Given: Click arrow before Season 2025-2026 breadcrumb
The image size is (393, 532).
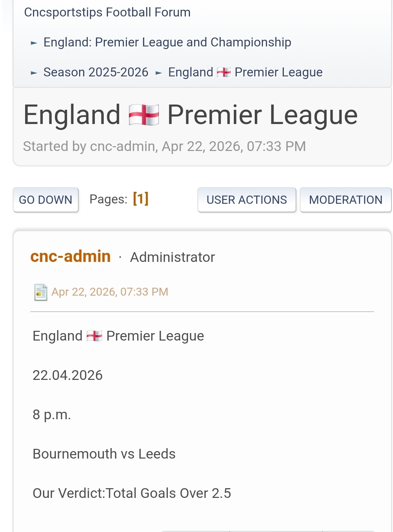Looking at the screenshot, I should pyautogui.click(x=34, y=73).
